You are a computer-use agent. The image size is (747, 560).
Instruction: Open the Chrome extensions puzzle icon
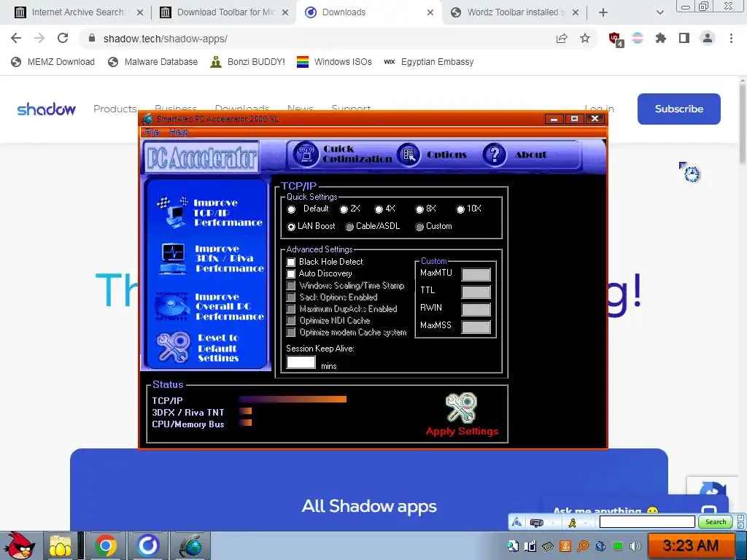click(x=661, y=38)
